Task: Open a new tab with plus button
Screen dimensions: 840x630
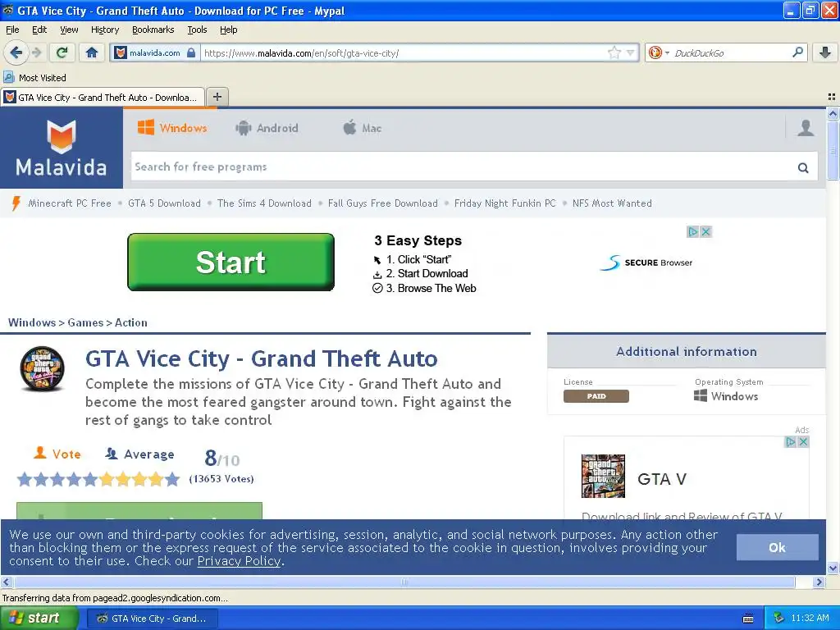Action: 217,97
